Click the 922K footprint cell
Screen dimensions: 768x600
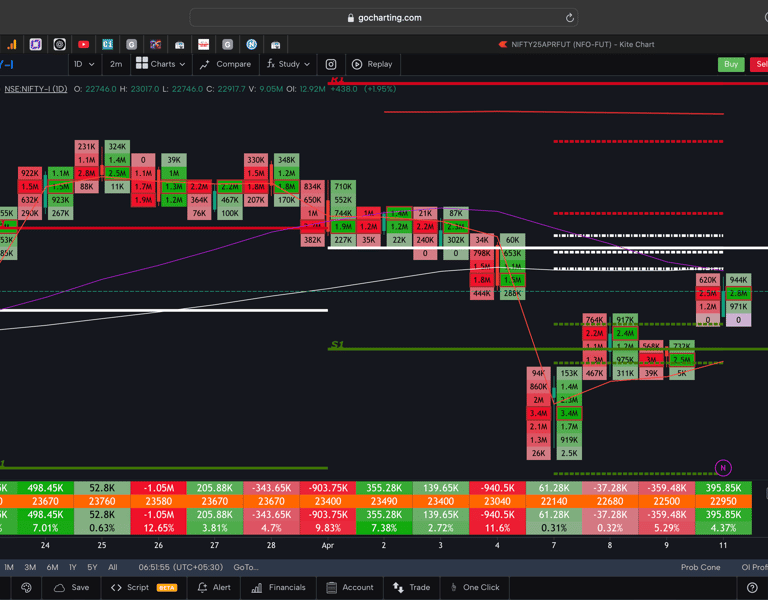30,173
